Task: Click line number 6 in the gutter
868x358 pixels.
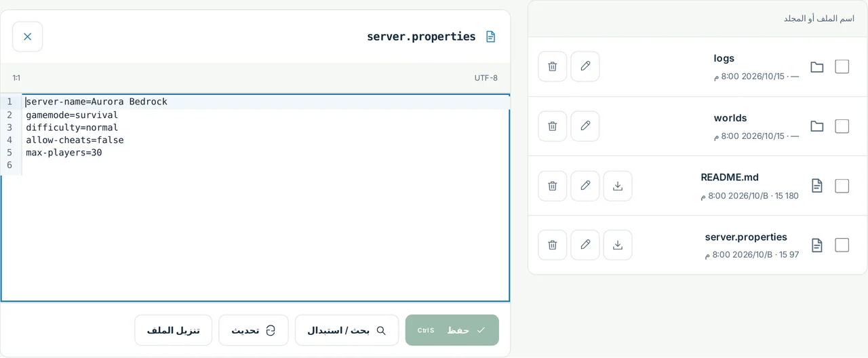Action: tap(9, 165)
